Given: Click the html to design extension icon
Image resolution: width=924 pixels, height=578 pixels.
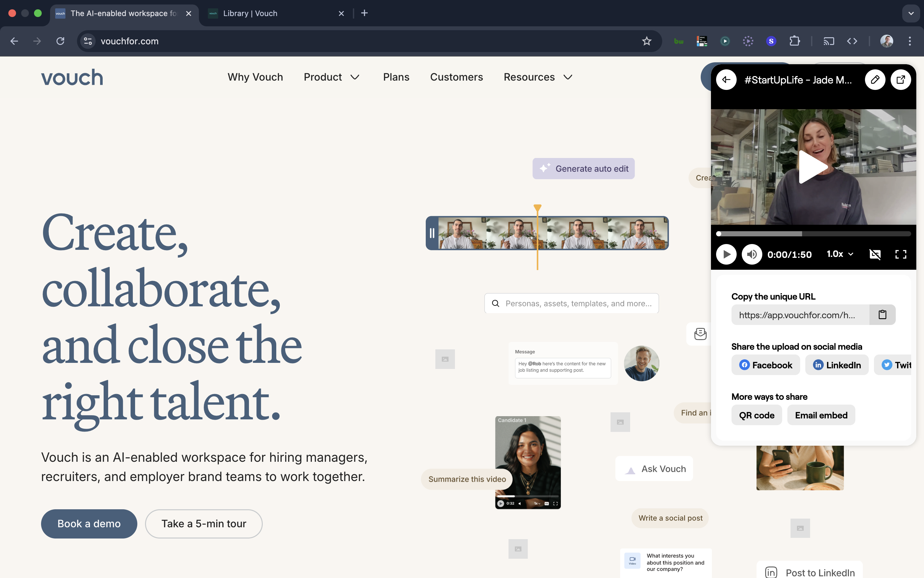Looking at the screenshot, I should (702, 41).
